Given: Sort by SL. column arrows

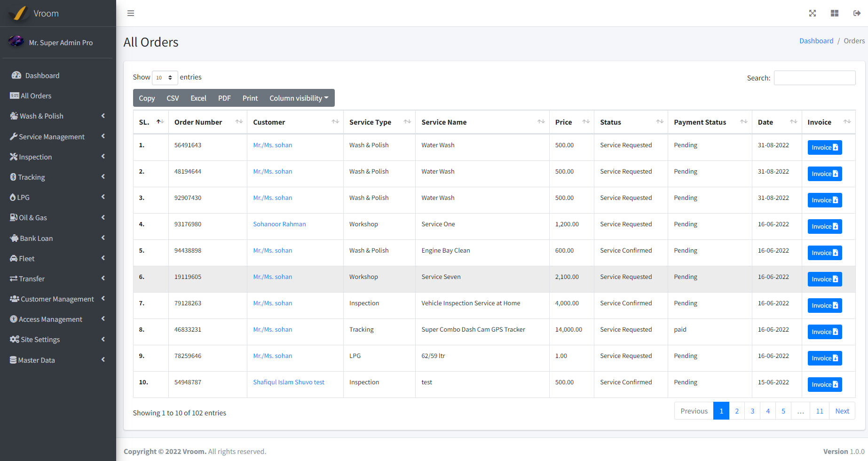Looking at the screenshot, I should (160, 121).
